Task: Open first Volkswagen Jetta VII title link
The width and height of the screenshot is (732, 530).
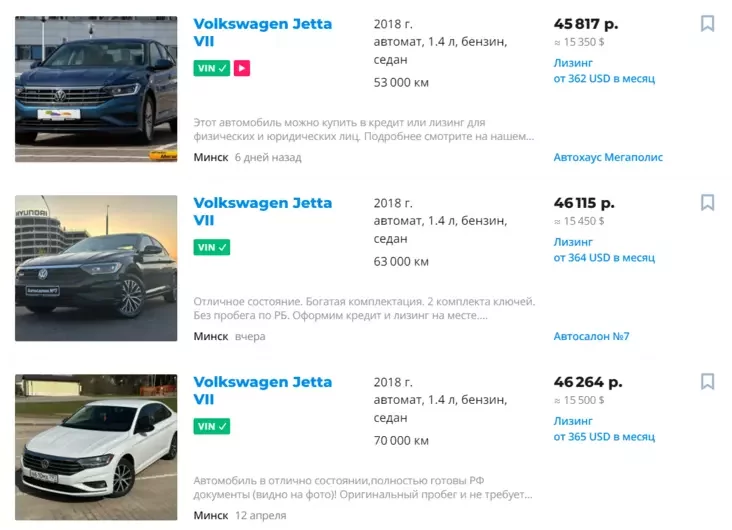Action: pyautogui.click(x=262, y=32)
